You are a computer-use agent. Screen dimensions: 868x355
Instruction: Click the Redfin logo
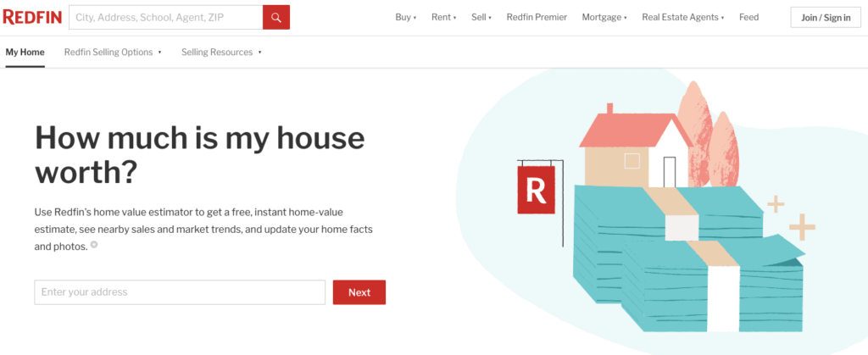point(32,17)
